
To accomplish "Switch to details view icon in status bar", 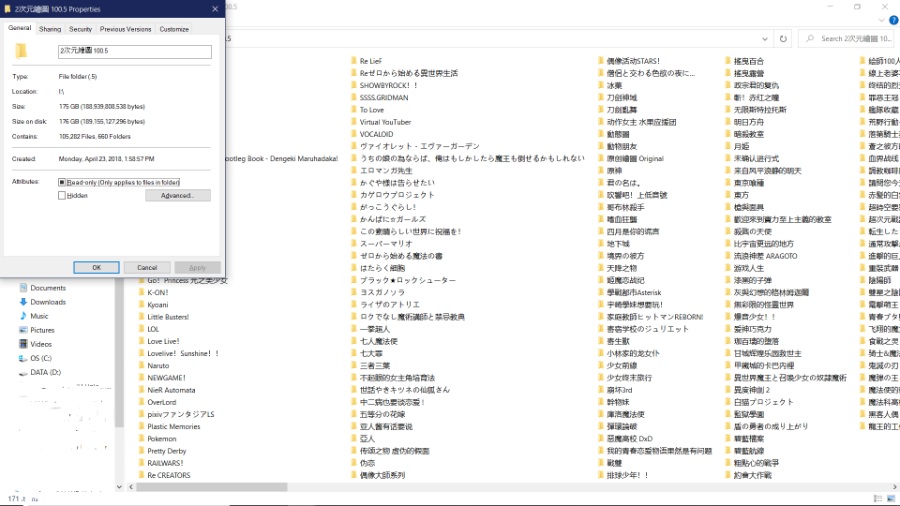I will click(878, 499).
